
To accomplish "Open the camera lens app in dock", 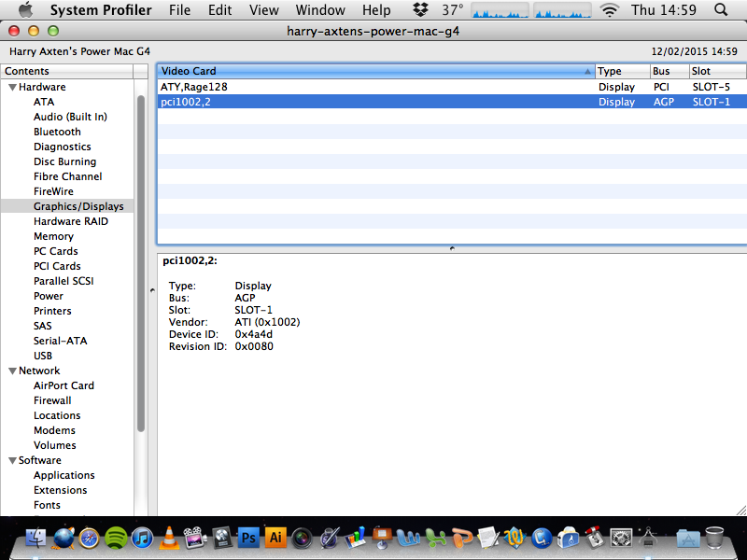I will (302, 539).
